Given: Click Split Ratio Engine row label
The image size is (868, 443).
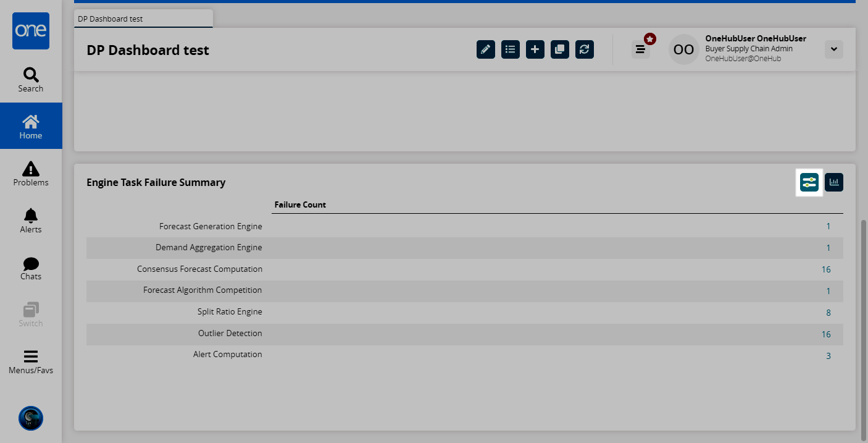Looking at the screenshot, I should pyautogui.click(x=230, y=311).
